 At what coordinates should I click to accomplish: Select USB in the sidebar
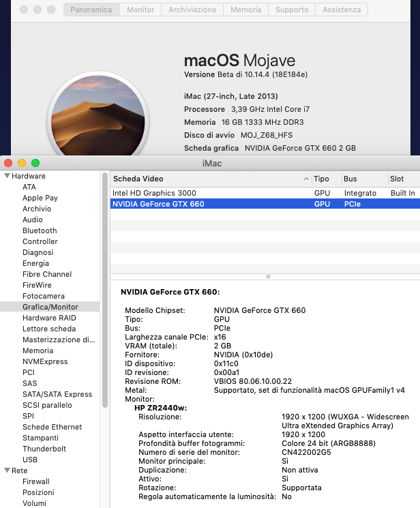[x=30, y=460]
